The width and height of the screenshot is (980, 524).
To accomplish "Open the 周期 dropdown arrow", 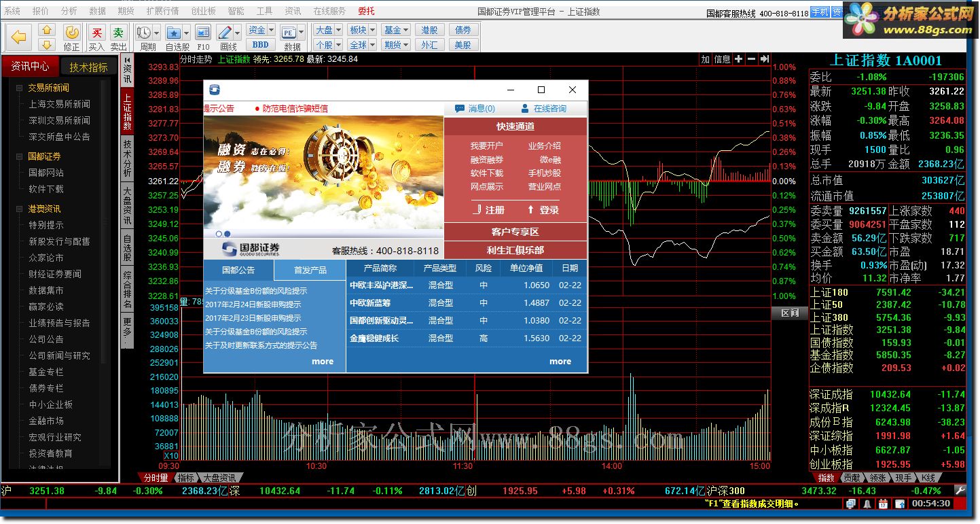I will (x=157, y=33).
